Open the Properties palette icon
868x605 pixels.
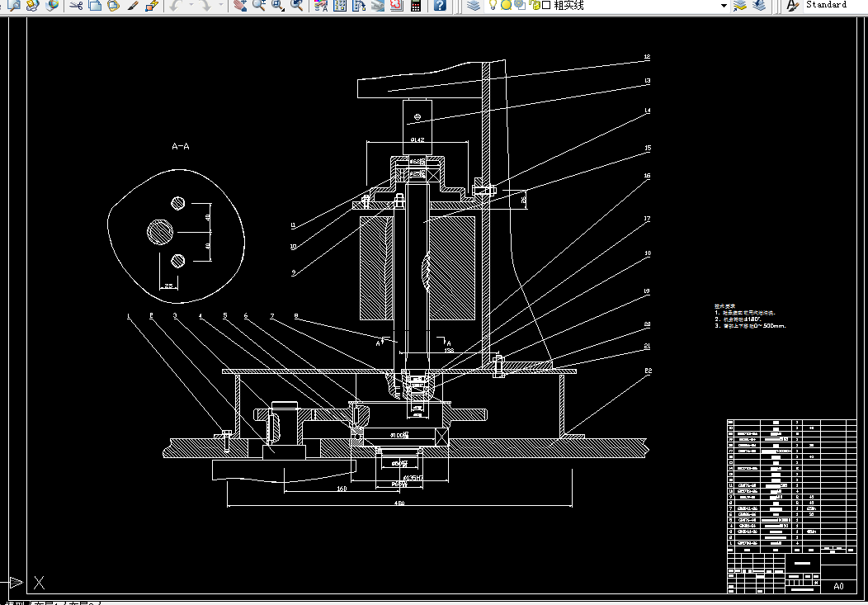(x=321, y=6)
